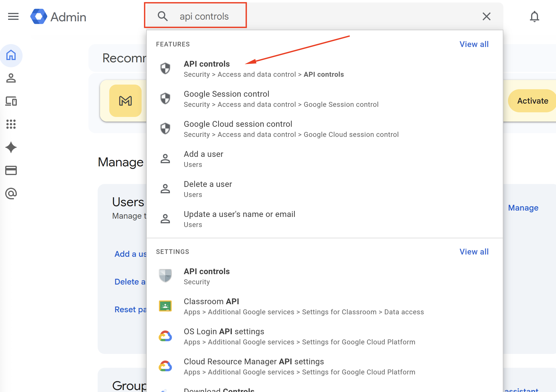Viewport: 556px width, 392px height.
Task: Open Cloud Resource Manager API settings result
Action: point(325,366)
